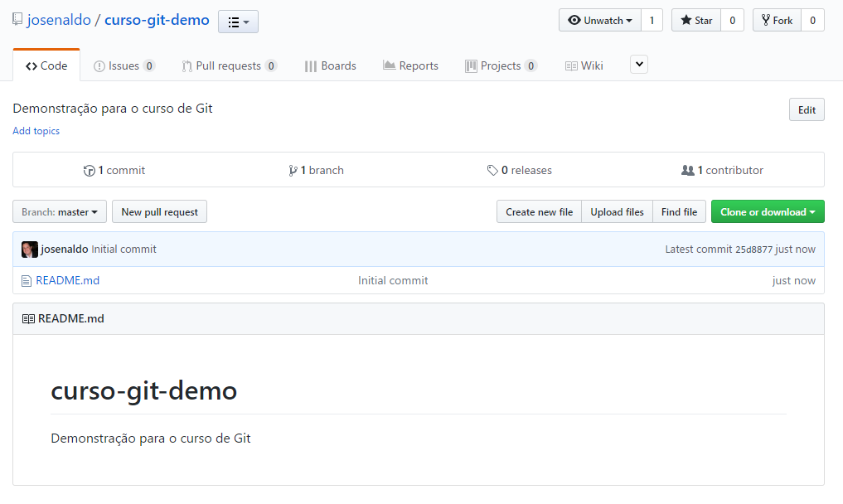Open the Clone or download dropdown

(x=768, y=212)
